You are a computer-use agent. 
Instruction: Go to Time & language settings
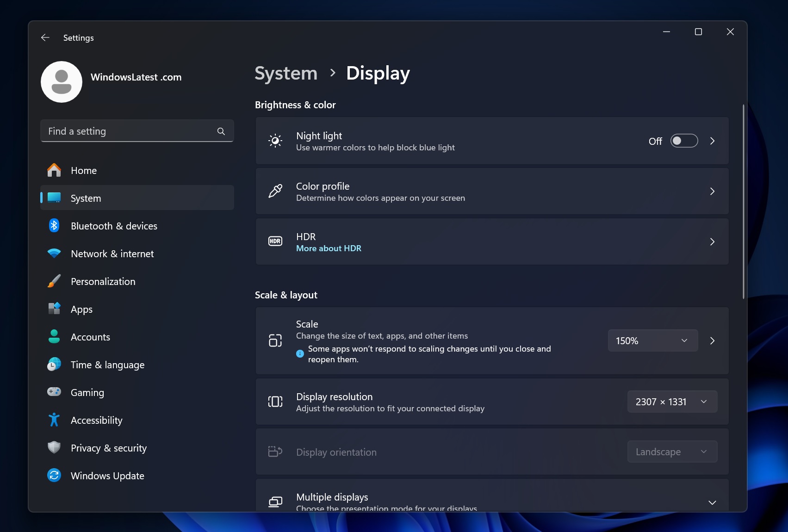point(107,365)
